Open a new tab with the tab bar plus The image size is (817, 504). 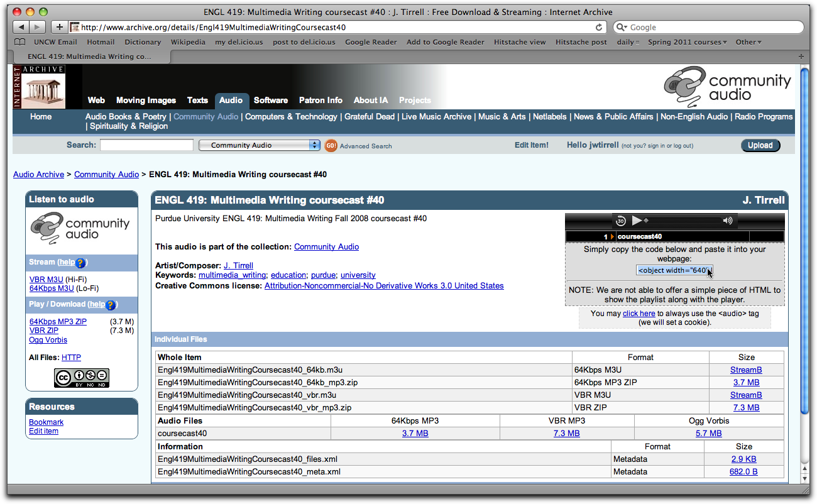point(801,56)
